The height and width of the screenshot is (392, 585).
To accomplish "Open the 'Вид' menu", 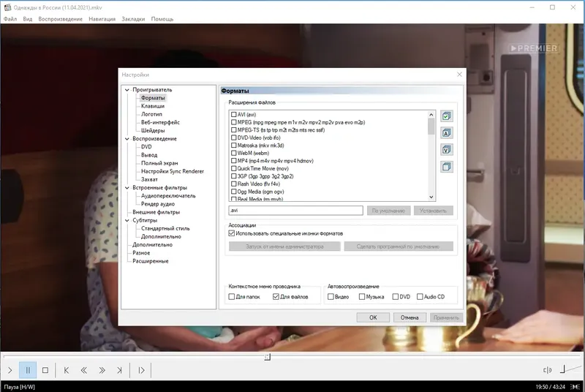I will (28, 18).
